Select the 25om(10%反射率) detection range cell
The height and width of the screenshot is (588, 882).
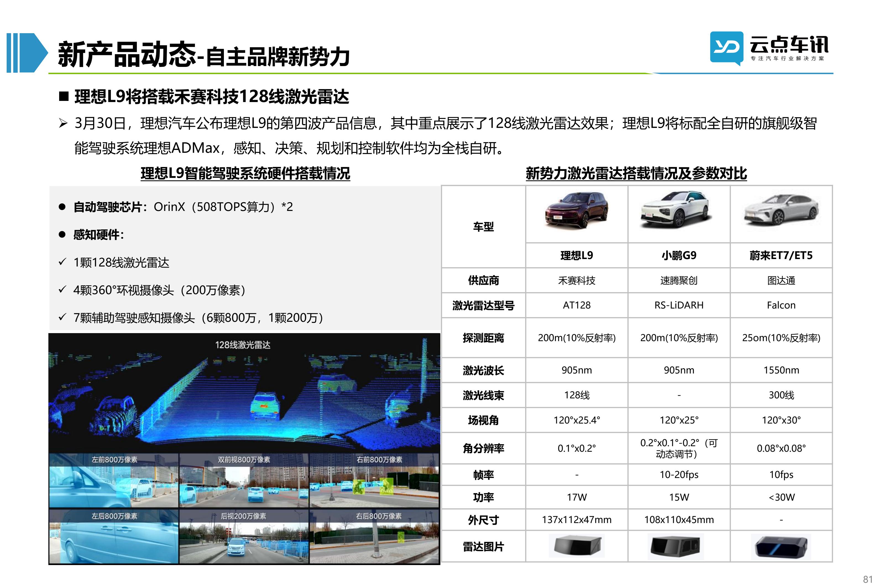[781, 338]
